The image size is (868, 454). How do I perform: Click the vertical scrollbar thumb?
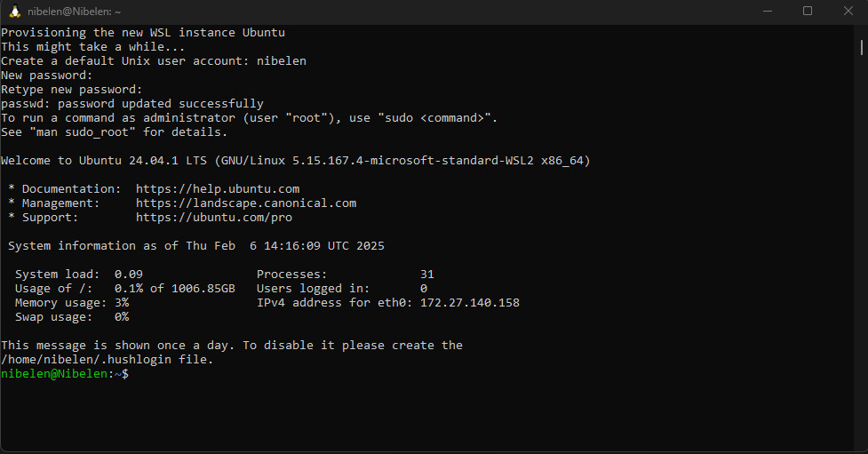[862, 47]
